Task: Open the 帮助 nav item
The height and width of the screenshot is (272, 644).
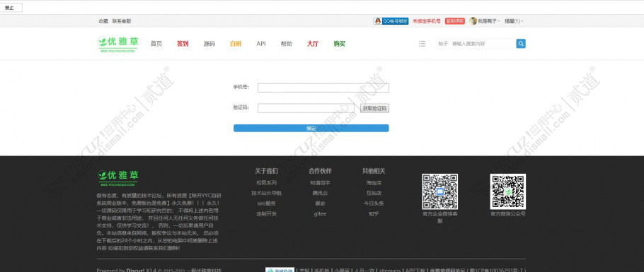Action: 287,44
